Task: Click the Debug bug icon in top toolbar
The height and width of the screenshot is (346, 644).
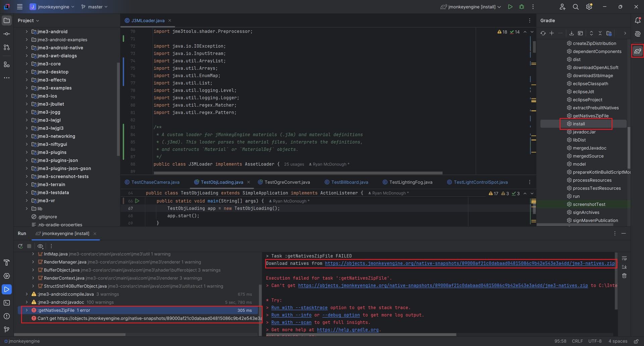Action: 522,7
